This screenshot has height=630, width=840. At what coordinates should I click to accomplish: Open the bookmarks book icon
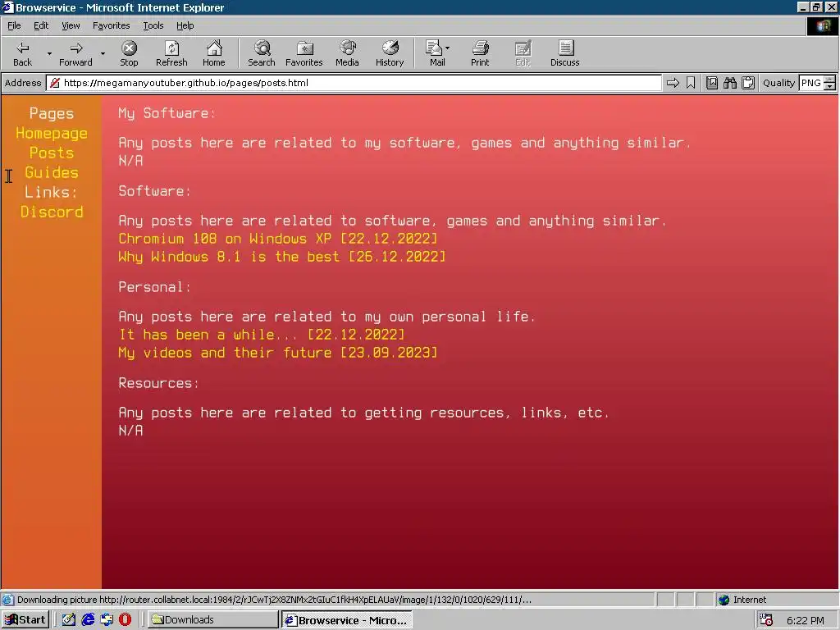point(711,83)
